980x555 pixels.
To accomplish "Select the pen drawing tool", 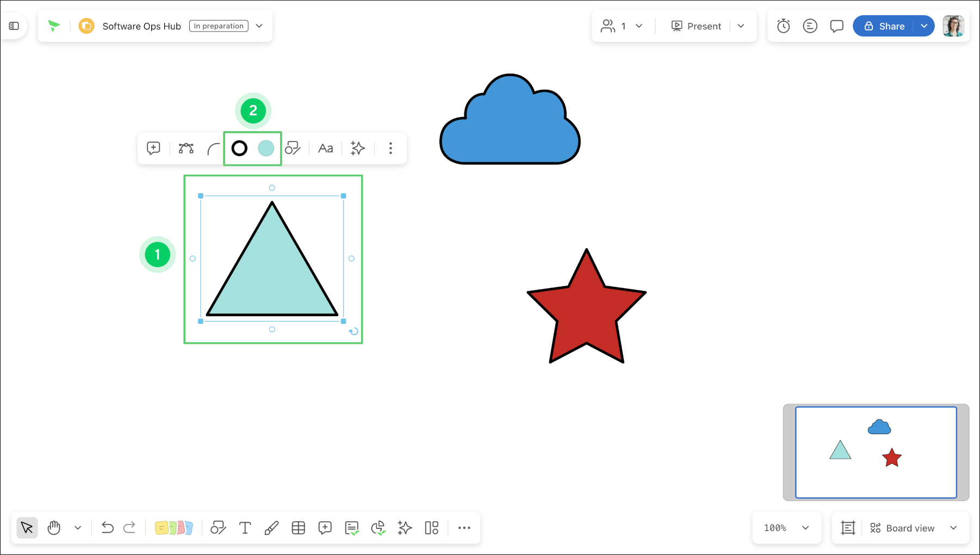I will [x=271, y=528].
